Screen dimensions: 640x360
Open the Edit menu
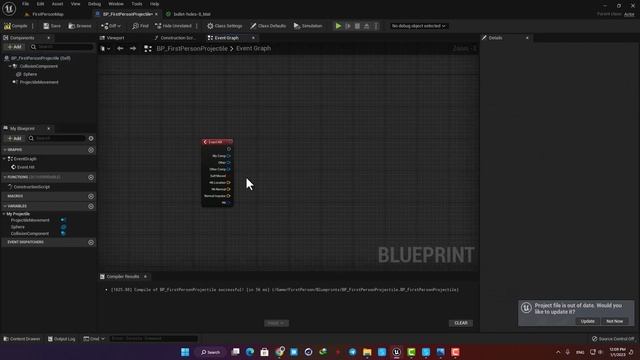pos(40,4)
